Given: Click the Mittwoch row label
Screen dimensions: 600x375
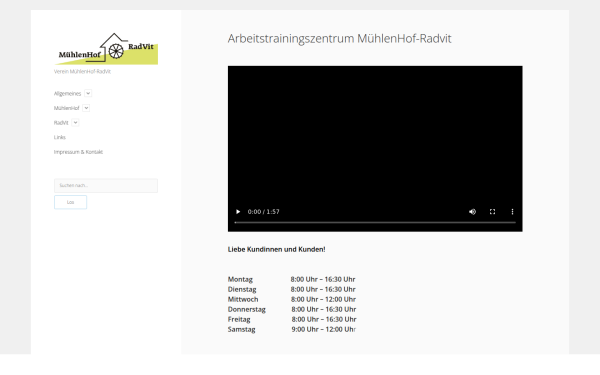Looking at the screenshot, I should [x=243, y=299].
